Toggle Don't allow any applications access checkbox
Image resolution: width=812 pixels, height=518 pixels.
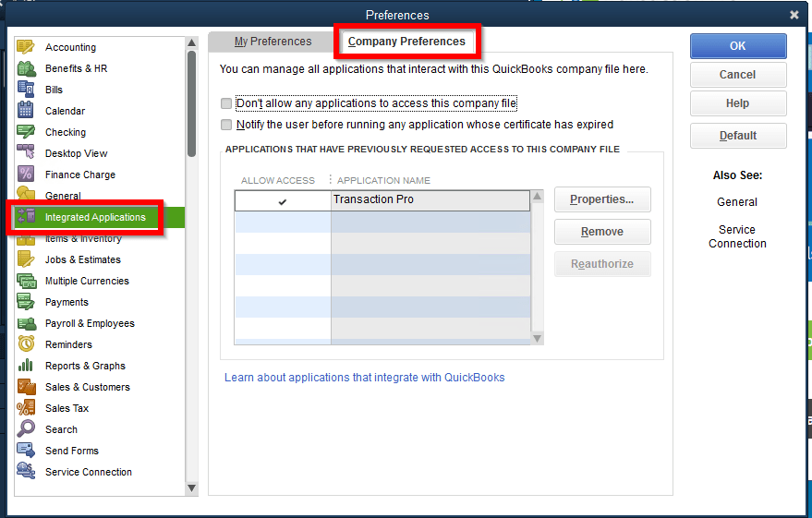coord(226,103)
